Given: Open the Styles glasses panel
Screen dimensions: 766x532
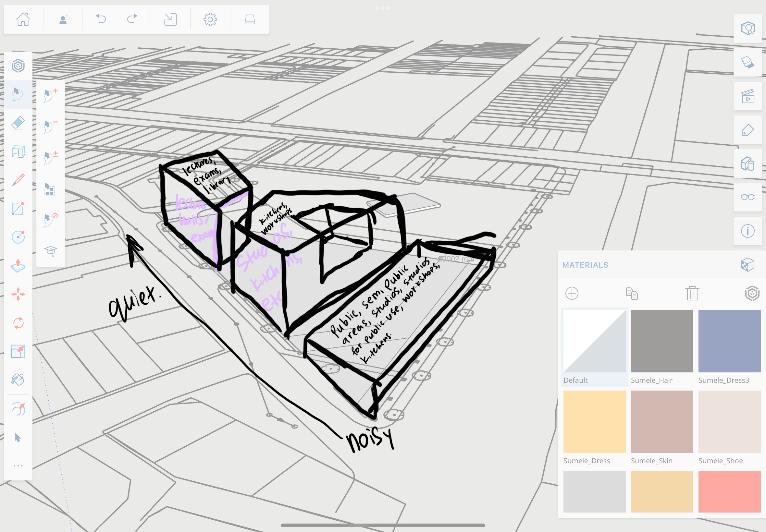Looking at the screenshot, I should [x=748, y=197].
